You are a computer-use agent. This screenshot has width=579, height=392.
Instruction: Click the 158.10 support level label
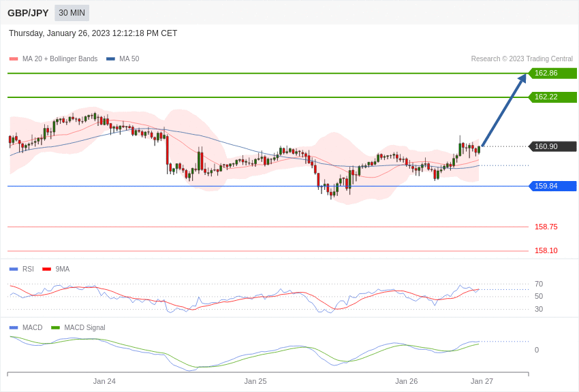[546, 250]
